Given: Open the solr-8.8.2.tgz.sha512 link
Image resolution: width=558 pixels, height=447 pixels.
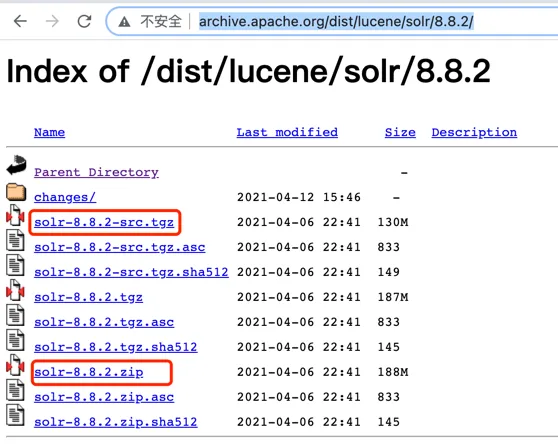Looking at the screenshot, I should 116,347.
